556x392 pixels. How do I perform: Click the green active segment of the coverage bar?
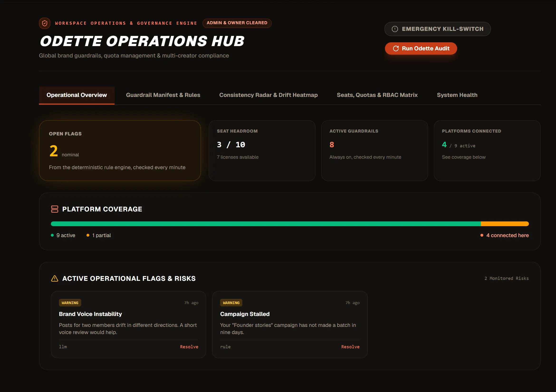pyautogui.click(x=266, y=224)
